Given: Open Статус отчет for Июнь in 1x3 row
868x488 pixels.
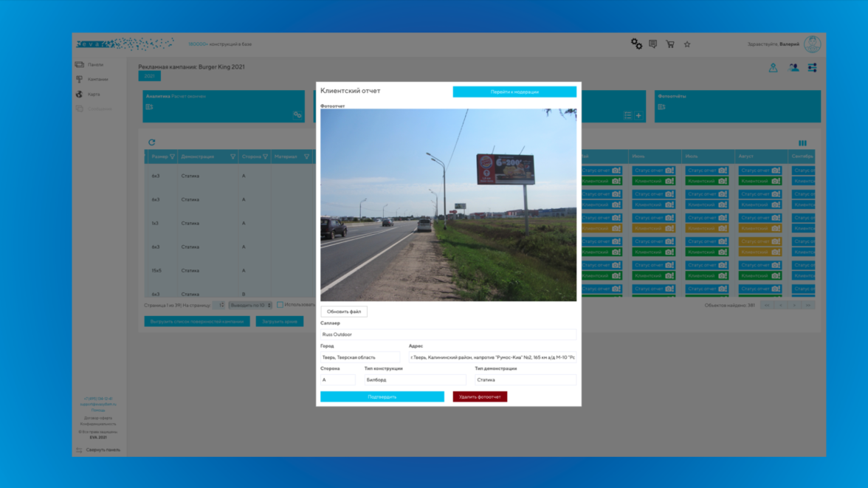Looking at the screenshot, I should pyautogui.click(x=653, y=218).
